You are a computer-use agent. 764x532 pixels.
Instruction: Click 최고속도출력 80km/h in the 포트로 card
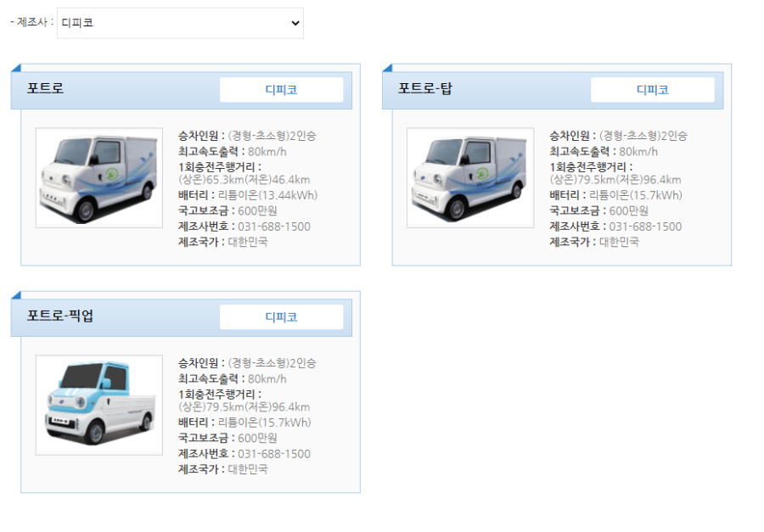233,152
